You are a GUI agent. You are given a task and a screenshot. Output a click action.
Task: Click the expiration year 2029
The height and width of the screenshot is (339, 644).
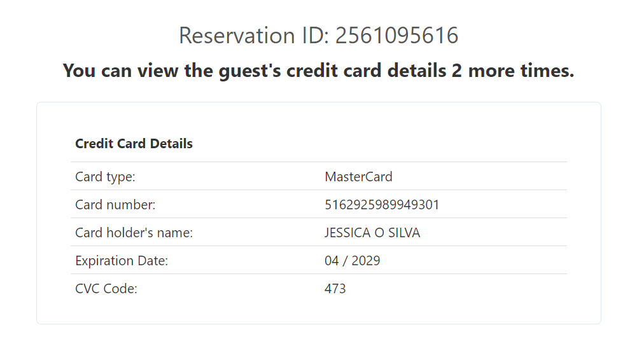click(x=365, y=261)
